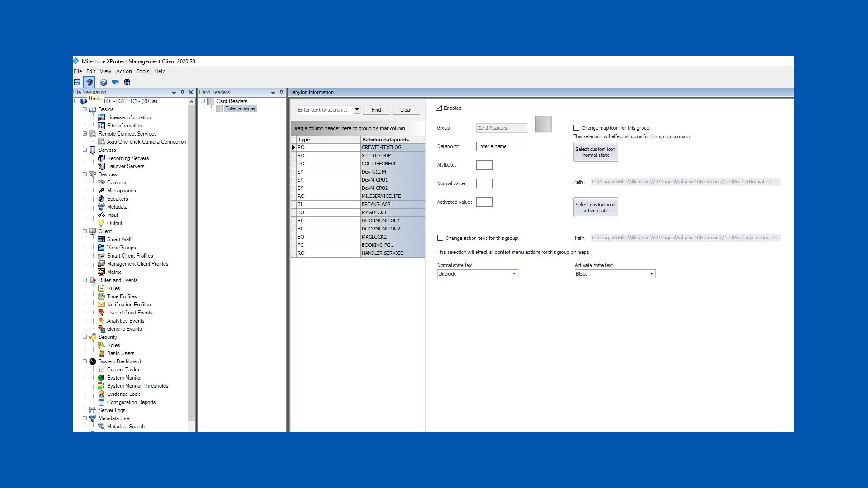
Task: Click the Microphones icon
Action: coord(101,191)
